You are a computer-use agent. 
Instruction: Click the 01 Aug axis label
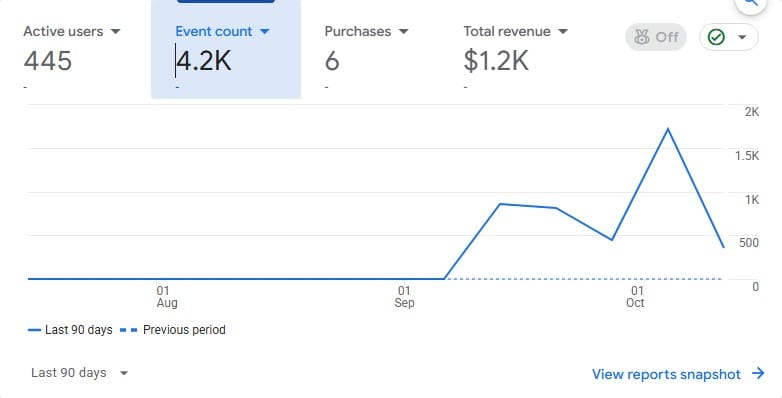pyautogui.click(x=166, y=296)
